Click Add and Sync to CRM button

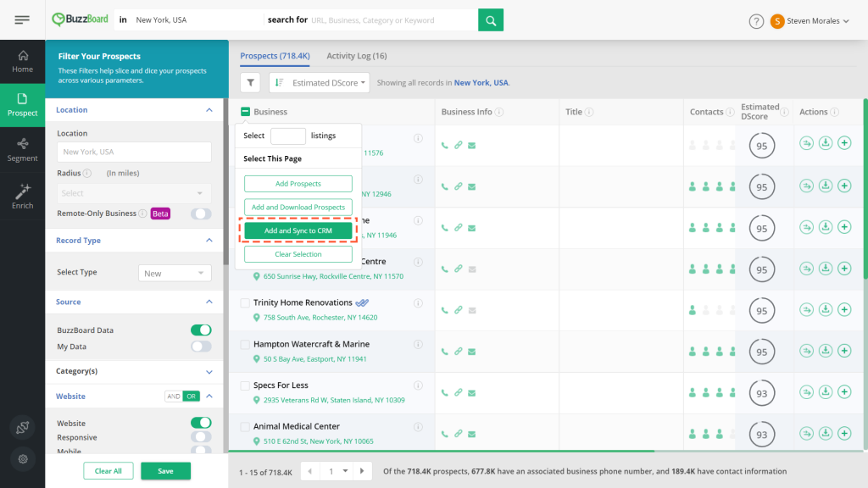click(298, 230)
